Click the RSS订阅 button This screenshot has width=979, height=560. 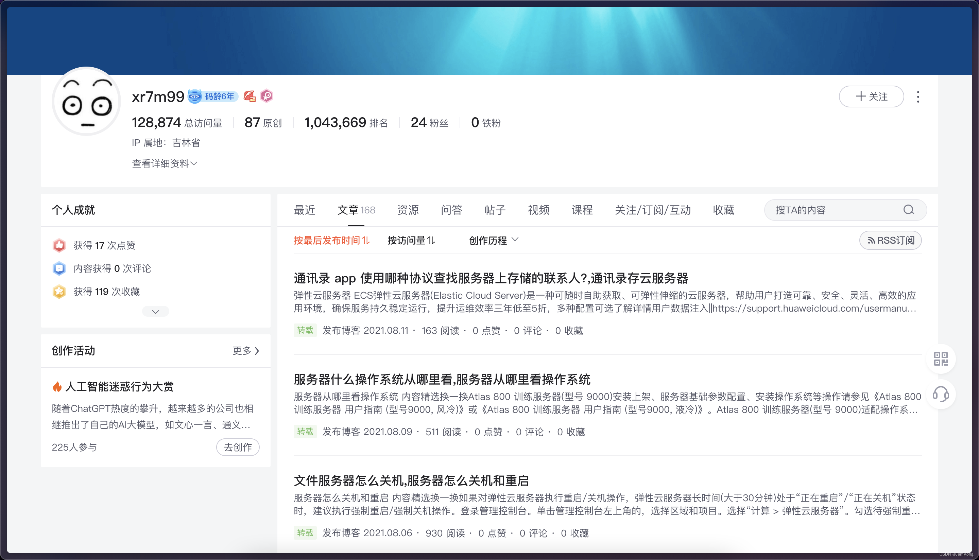click(x=890, y=240)
